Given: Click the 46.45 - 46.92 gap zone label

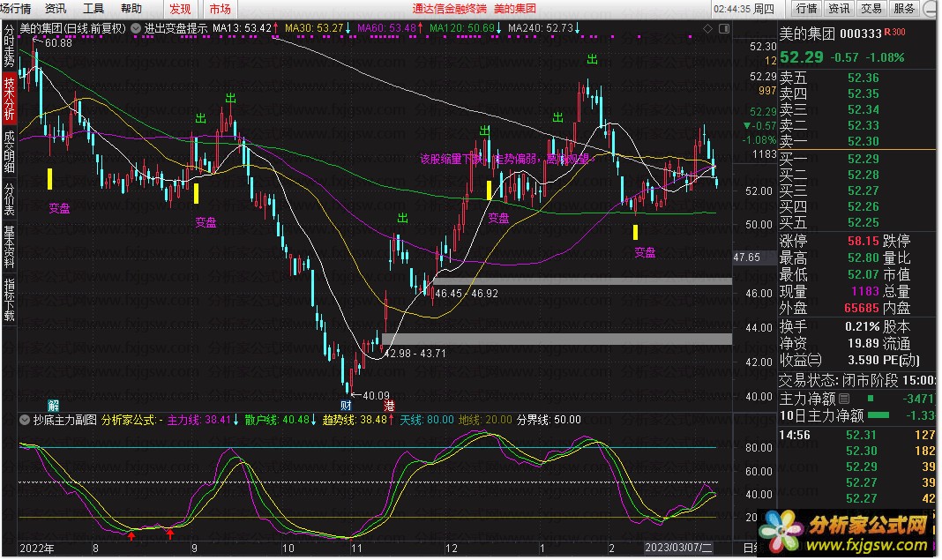Looking at the screenshot, I should [467, 293].
